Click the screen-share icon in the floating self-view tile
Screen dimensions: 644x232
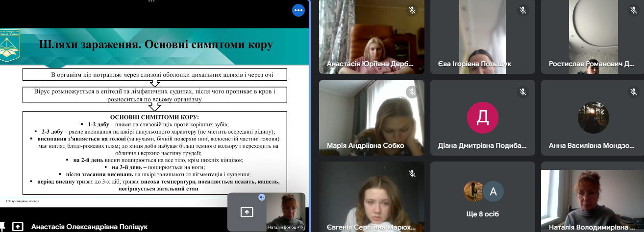[x=246, y=212]
